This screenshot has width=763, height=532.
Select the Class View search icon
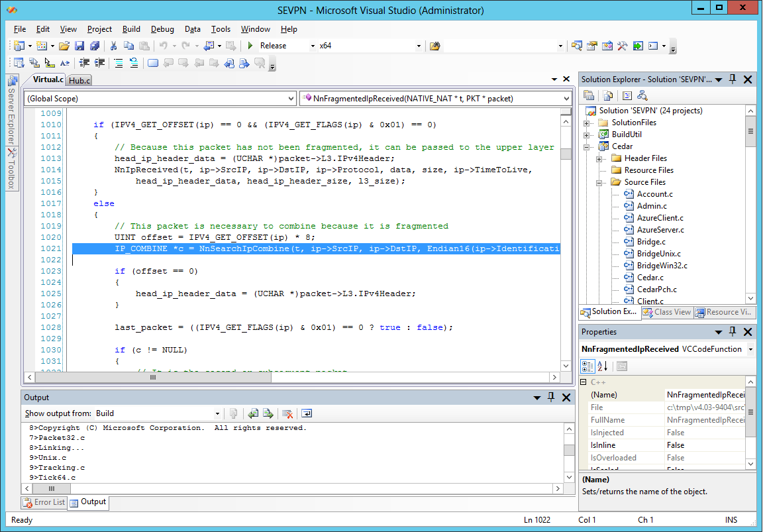[642, 95]
